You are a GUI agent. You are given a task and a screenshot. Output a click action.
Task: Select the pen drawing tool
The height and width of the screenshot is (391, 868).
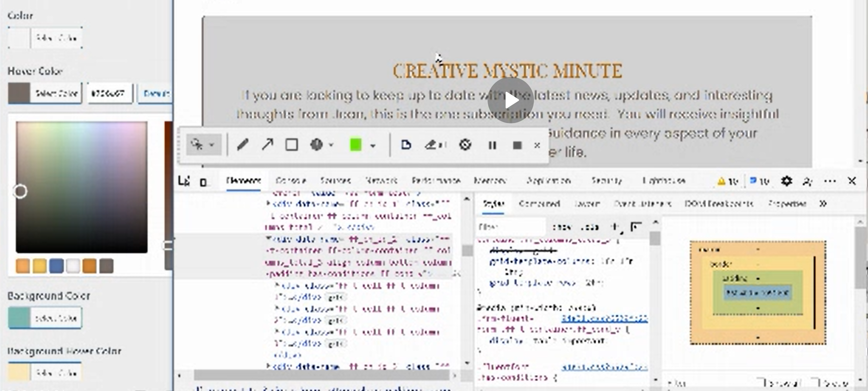242,145
